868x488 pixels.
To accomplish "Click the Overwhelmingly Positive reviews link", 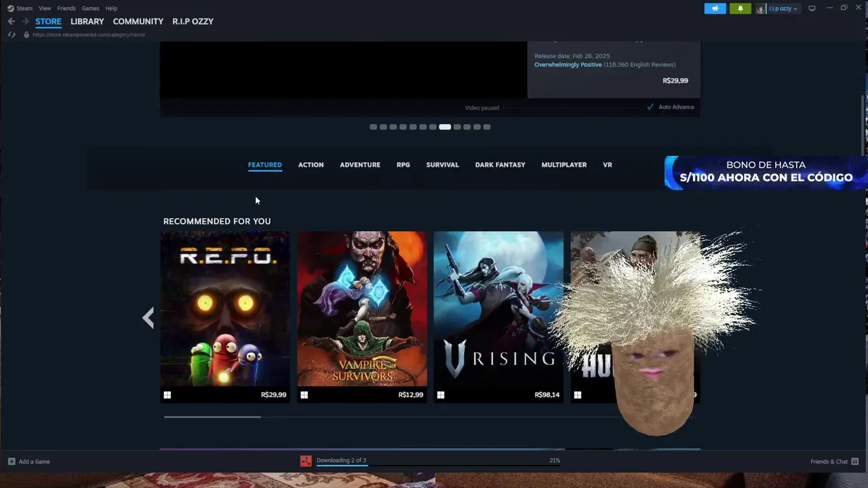I will [x=568, y=64].
